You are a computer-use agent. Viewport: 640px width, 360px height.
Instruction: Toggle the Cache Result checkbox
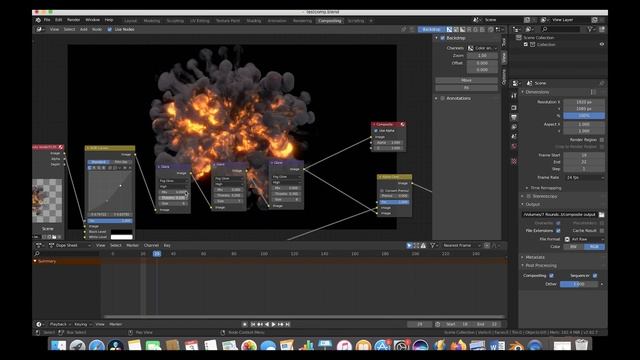coord(602,231)
